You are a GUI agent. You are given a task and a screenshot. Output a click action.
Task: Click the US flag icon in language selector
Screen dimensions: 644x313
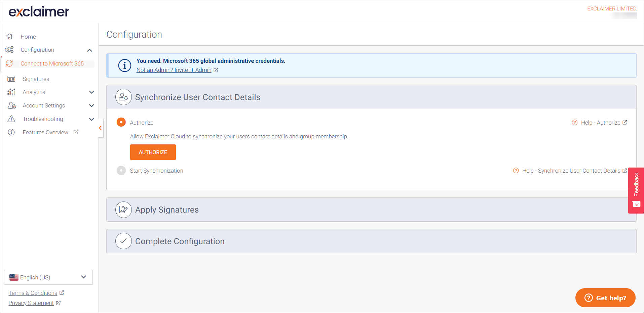14,277
